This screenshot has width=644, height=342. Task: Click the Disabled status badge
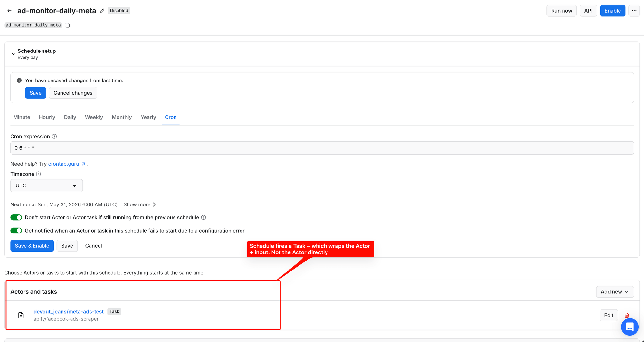point(119,11)
